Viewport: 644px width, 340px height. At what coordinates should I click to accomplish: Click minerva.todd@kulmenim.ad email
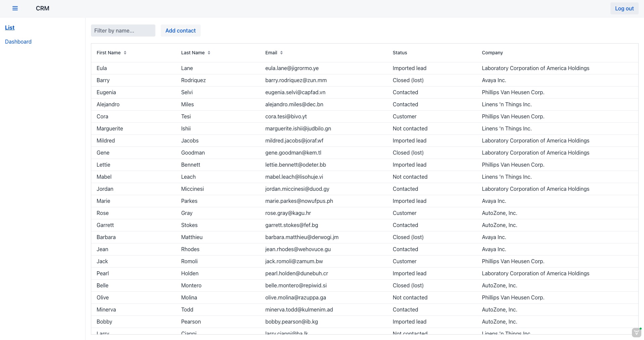[x=299, y=309]
